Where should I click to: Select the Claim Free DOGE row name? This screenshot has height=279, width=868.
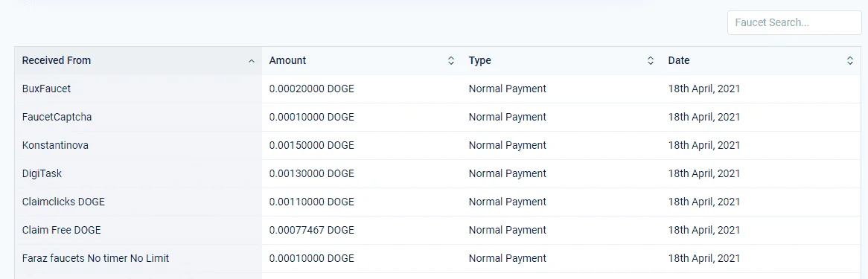62,230
